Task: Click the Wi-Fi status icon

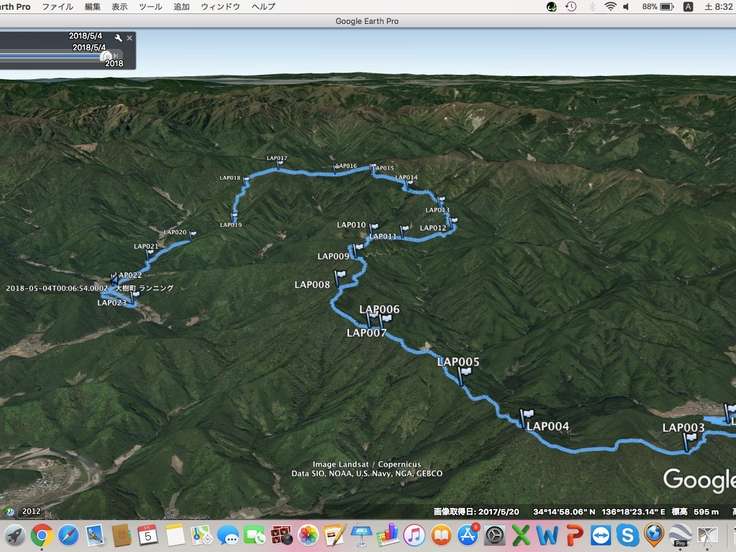Action: click(610, 6)
